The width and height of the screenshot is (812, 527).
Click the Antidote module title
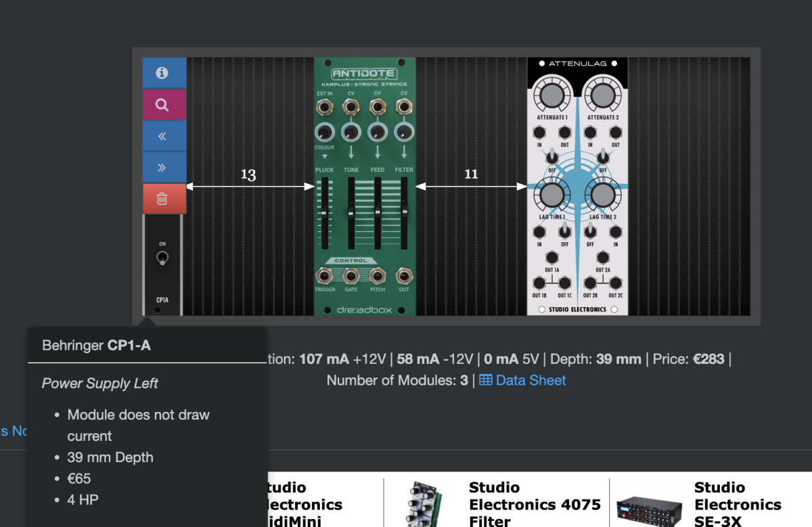coord(364,74)
